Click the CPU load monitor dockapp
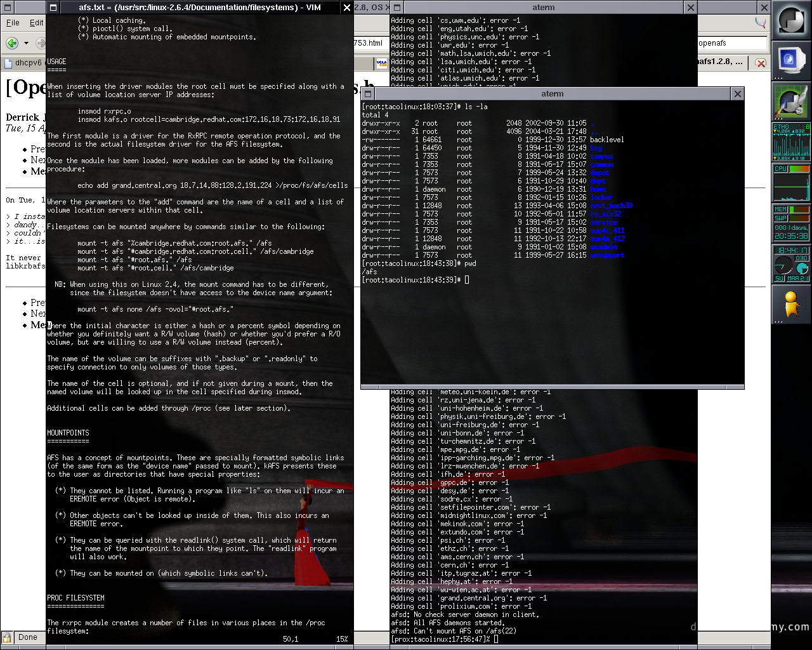Viewport: 812px width, 650px height. coord(791,183)
